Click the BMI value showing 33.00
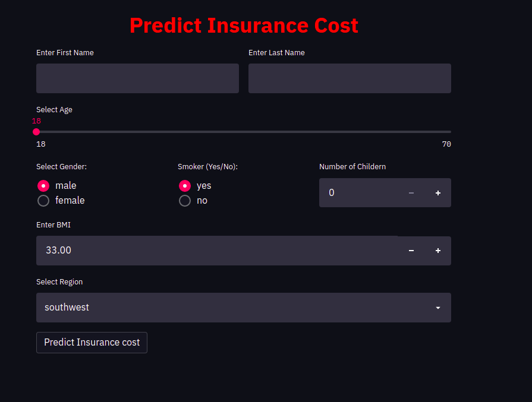 [x=58, y=250]
